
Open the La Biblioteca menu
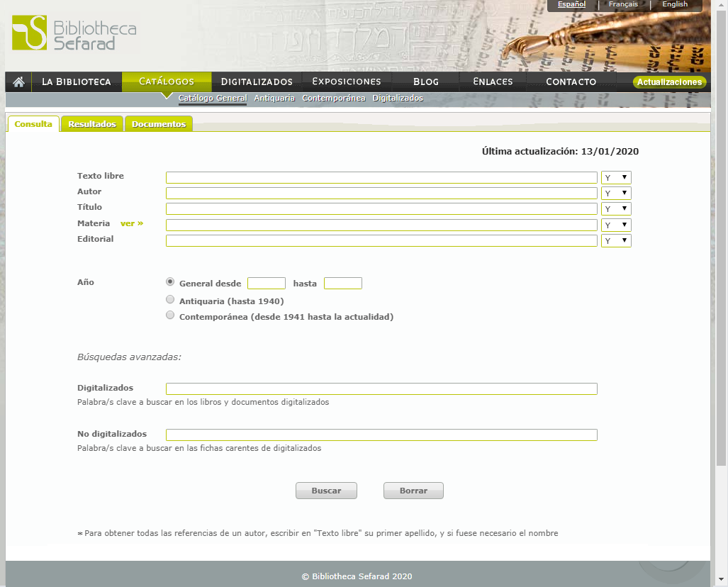coord(77,82)
